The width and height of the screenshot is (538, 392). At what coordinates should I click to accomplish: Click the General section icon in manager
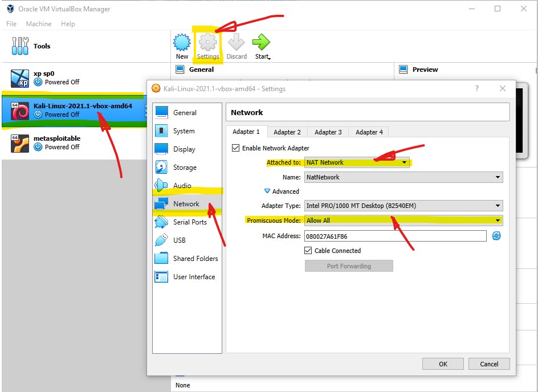click(x=180, y=70)
